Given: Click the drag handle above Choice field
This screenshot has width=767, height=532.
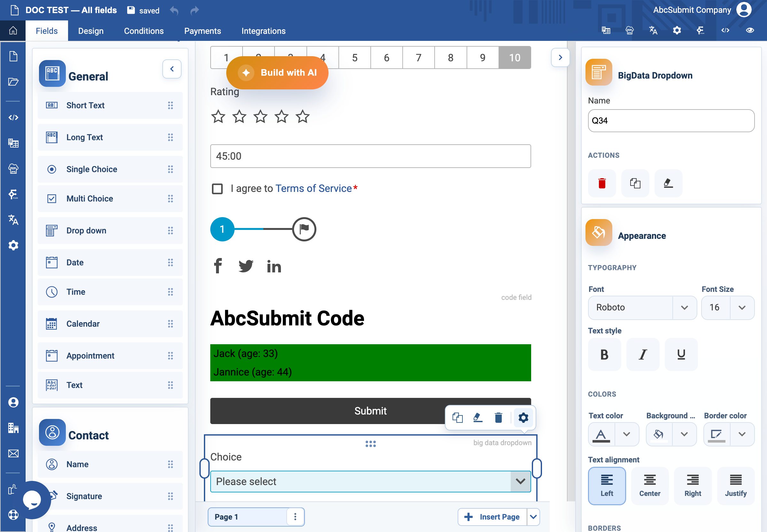Looking at the screenshot, I should click(x=370, y=444).
